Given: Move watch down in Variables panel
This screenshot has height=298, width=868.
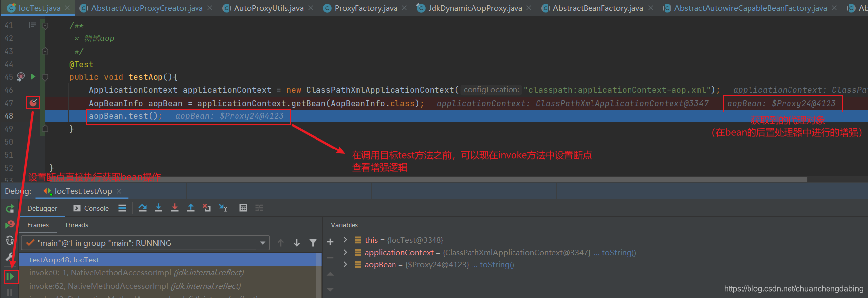Looking at the screenshot, I should 330,290.
